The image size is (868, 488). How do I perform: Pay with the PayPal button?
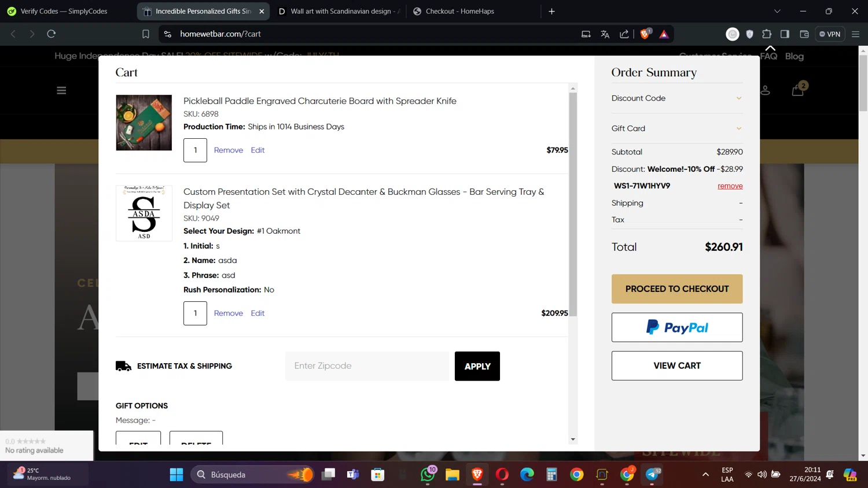(677, 328)
